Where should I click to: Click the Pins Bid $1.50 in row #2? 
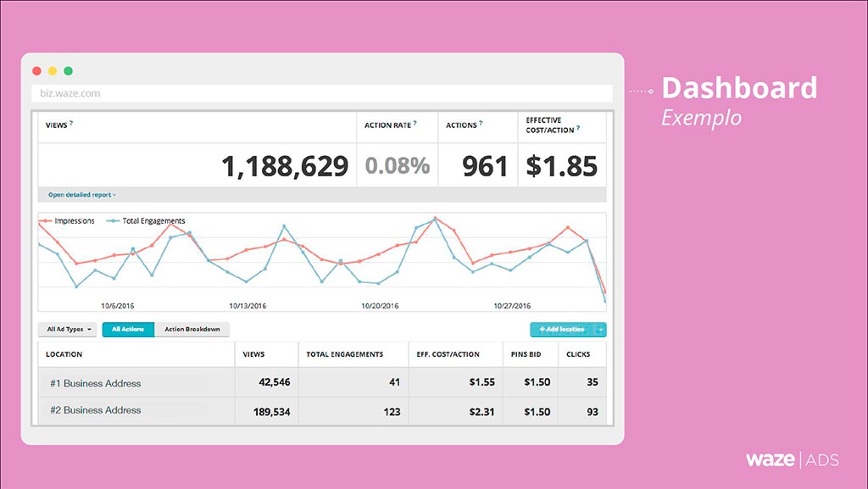coord(537,412)
